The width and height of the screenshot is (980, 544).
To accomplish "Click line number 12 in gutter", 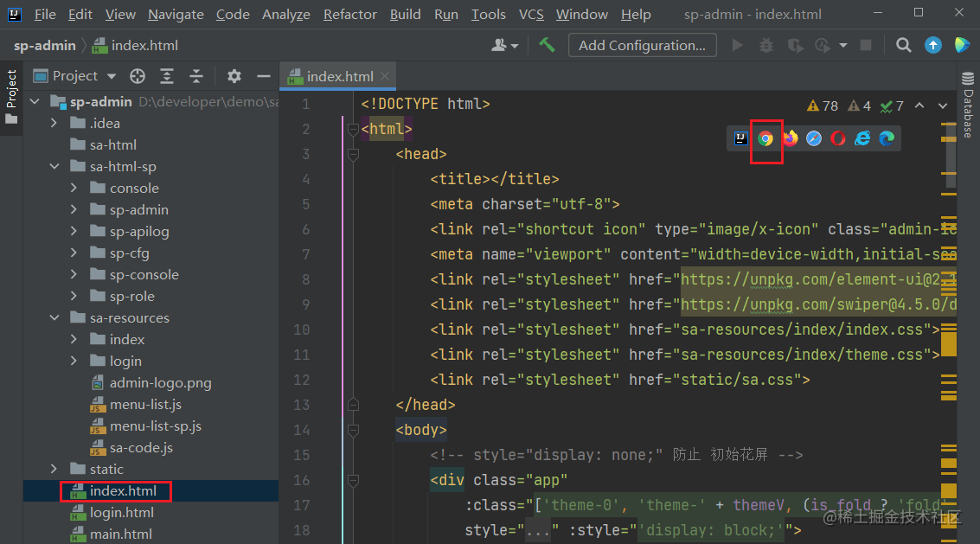I will pos(302,380).
